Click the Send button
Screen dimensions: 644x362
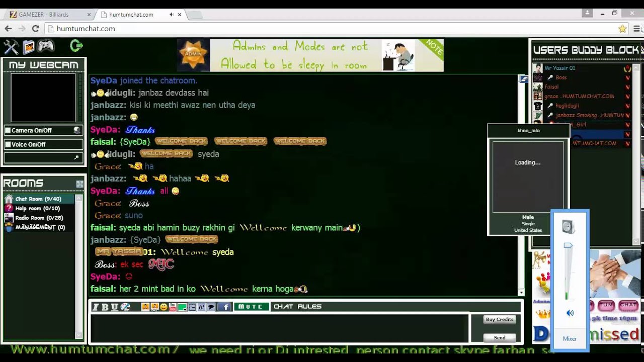(x=500, y=338)
